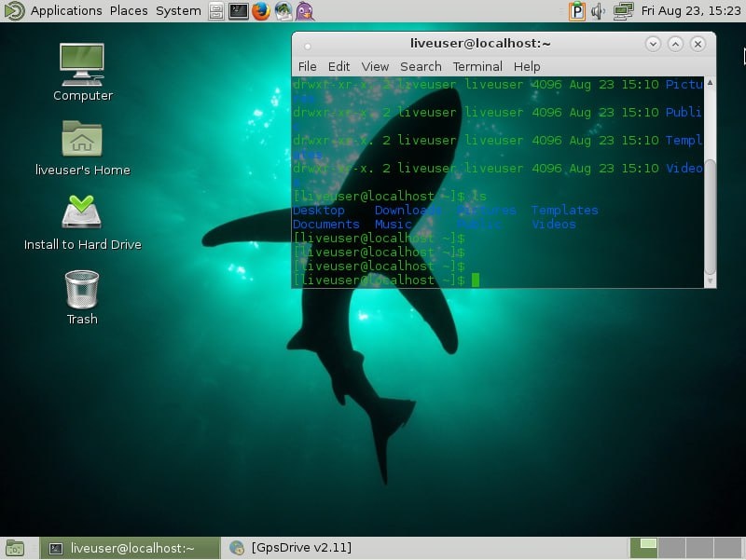Click the Music entry in ls output

[x=393, y=224]
